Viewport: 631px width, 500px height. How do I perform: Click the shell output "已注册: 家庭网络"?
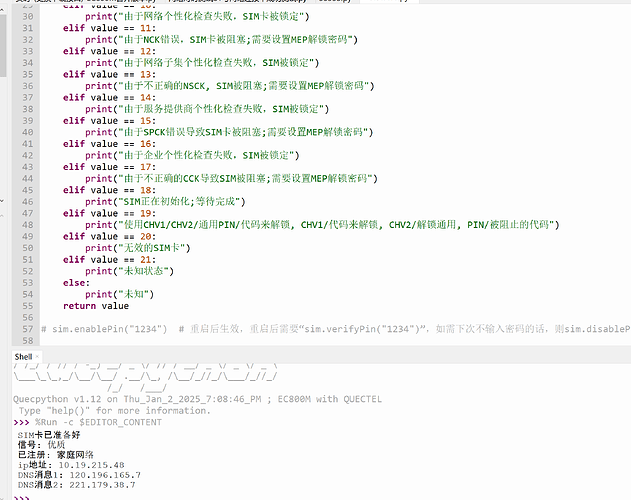pos(56,455)
